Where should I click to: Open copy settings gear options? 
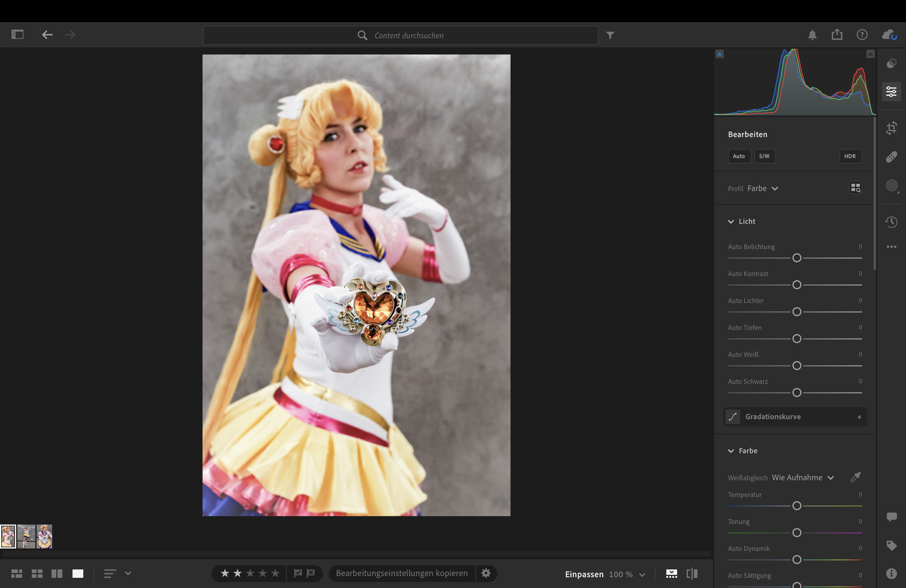(486, 573)
